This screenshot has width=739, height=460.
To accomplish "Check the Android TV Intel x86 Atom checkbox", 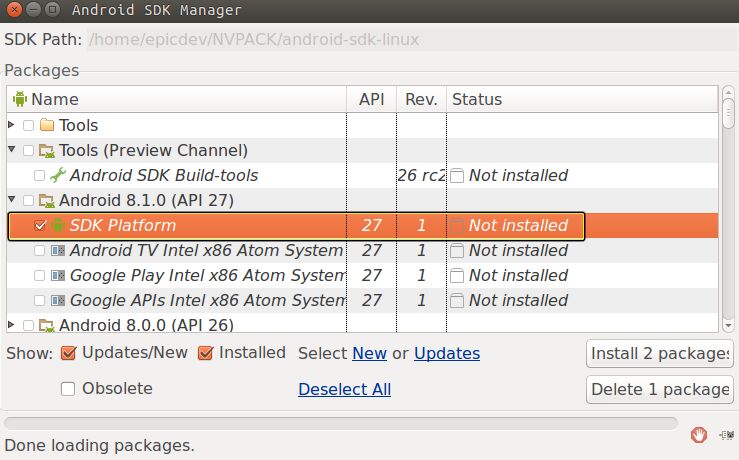I will [40, 250].
